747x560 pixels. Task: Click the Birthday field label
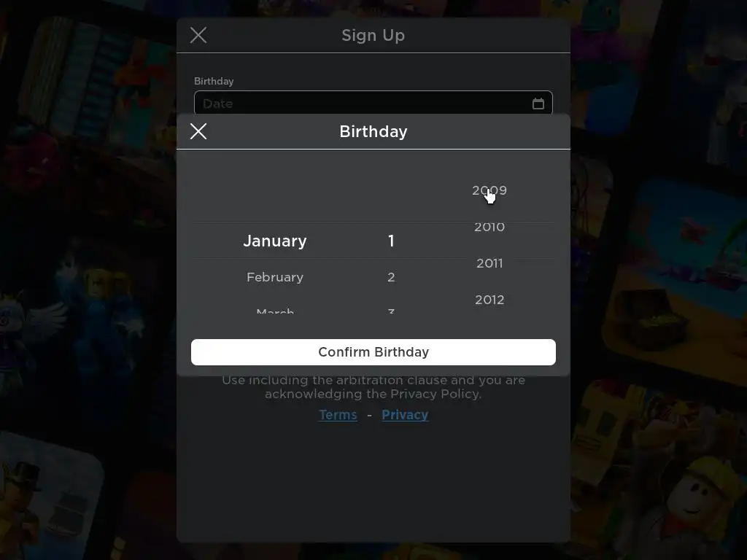point(214,81)
